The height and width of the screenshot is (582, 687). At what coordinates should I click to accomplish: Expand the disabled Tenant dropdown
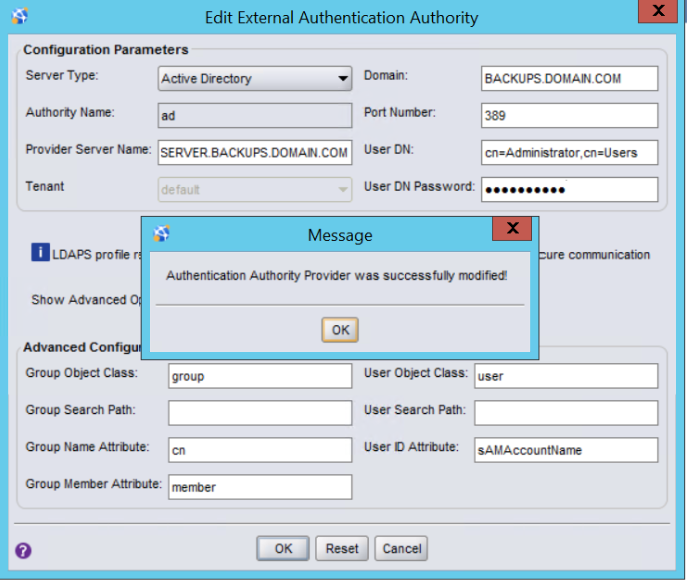pyautogui.click(x=255, y=189)
